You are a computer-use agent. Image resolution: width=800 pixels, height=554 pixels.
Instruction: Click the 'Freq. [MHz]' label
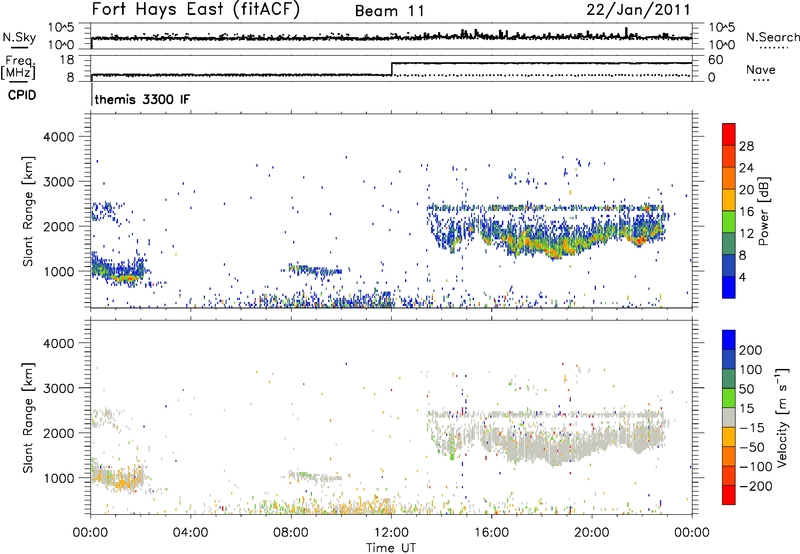[x=18, y=68]
